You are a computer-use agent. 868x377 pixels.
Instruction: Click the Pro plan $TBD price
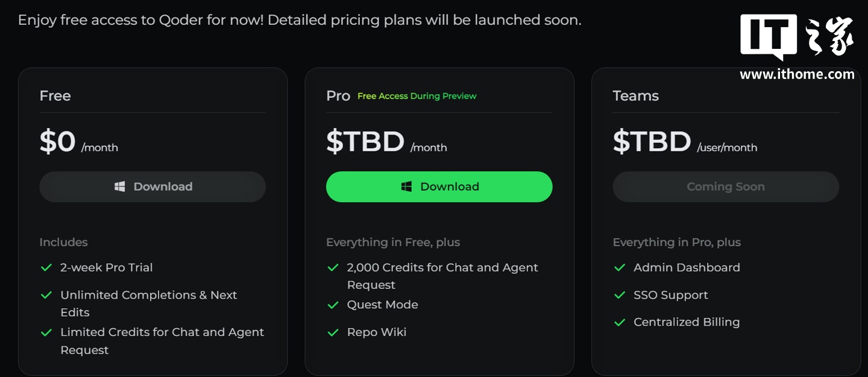click(365, 142)
